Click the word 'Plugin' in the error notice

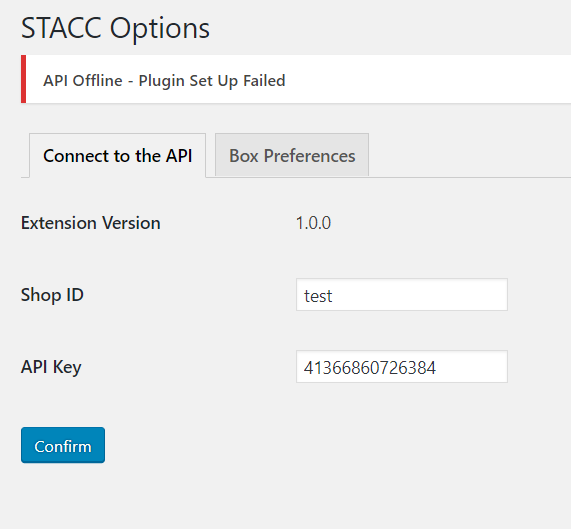pyautogui.click(x=161, y=81)
